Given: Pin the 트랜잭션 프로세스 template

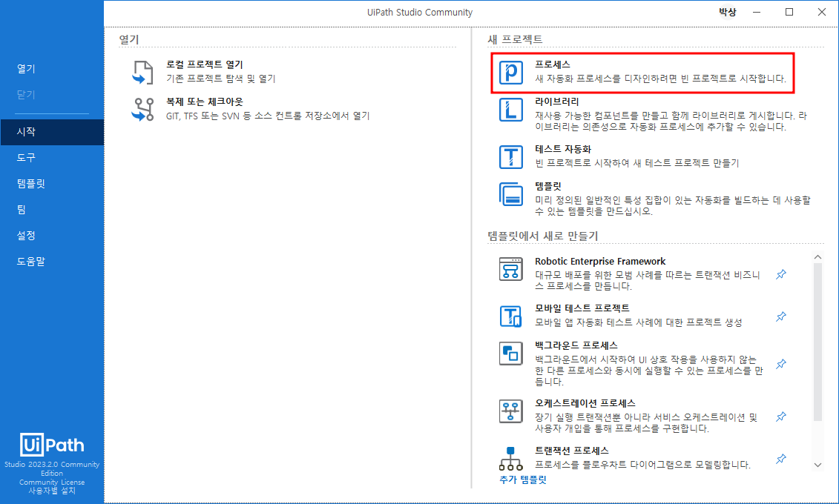Looking at the screenshot, I should click(x=781, y=459).
